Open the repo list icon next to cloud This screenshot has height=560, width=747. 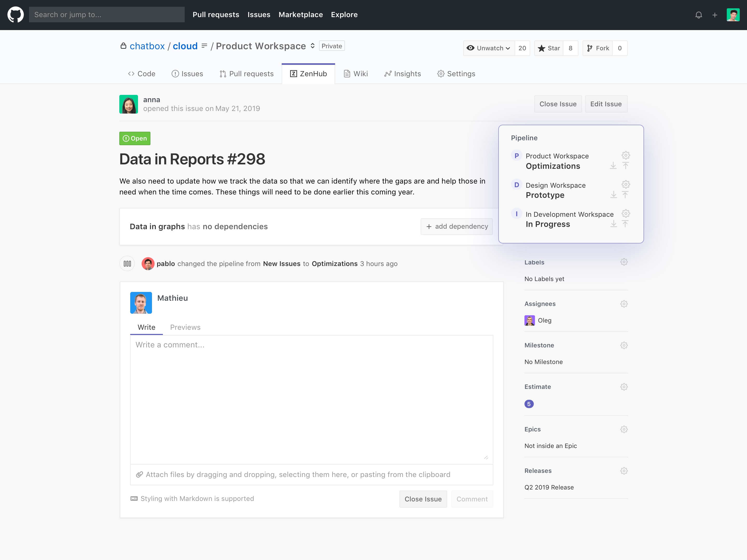tap(204, 46)
